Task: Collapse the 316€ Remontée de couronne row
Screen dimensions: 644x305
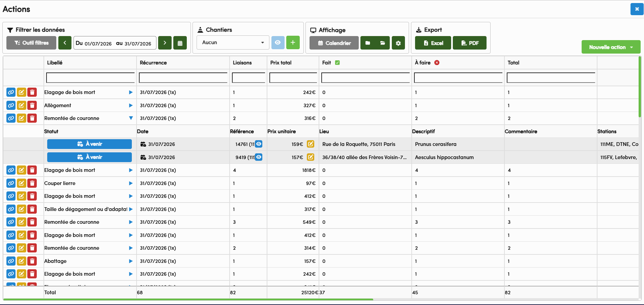Action: (x=131, y=118)
